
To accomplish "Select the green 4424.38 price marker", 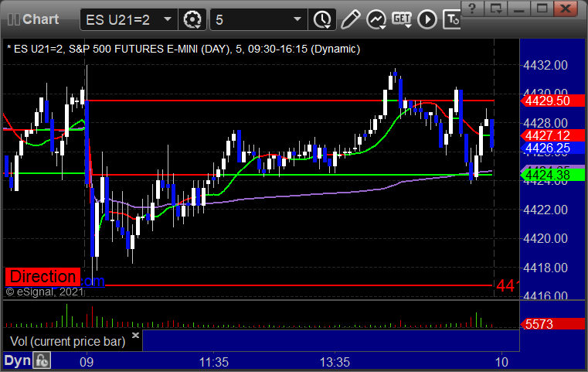I will pos(552,175).
